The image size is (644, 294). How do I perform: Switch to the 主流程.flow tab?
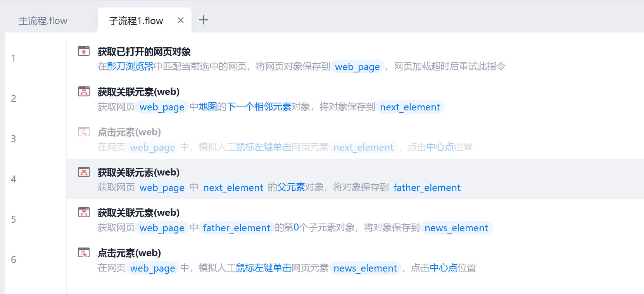43,21
